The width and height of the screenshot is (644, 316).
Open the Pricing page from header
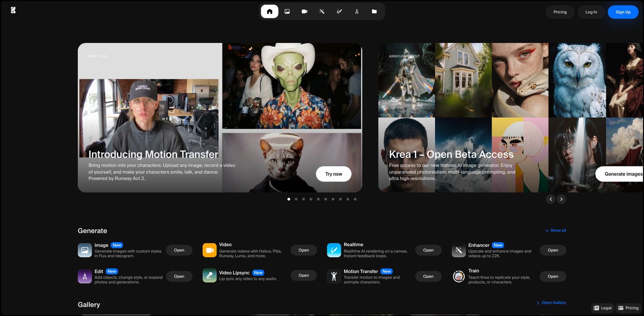click(560, 12)
